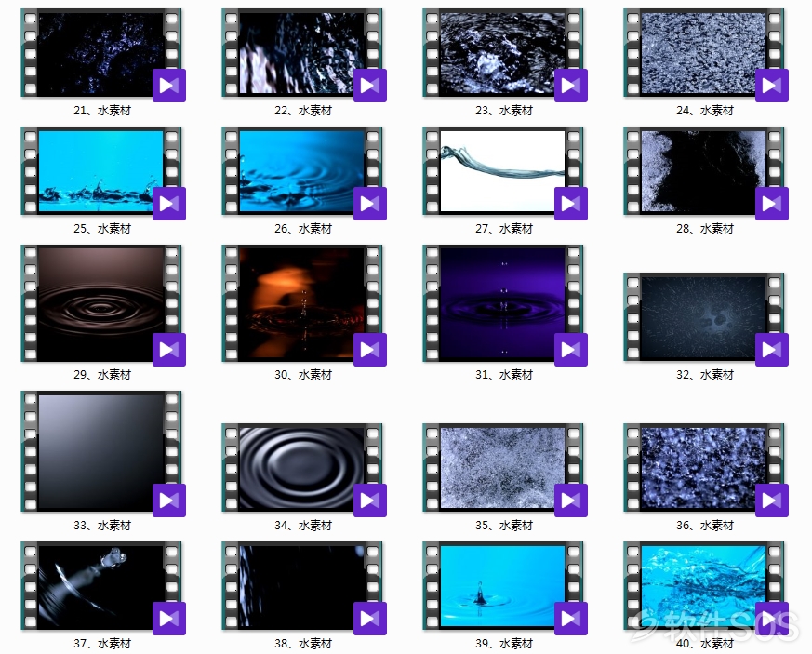Image resolution: width=812 pixels, height=654 pixels.
Task: Open the video thumbnail for 22、水素材
Action: 302,53
